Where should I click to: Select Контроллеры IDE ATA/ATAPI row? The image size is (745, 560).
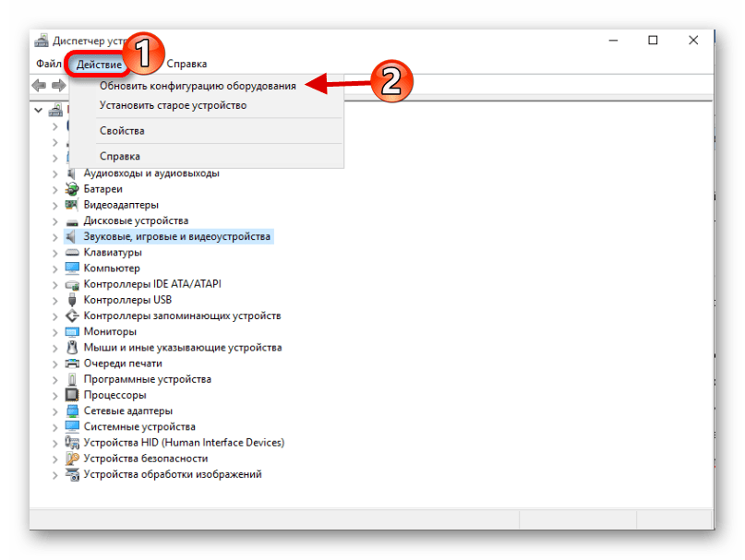(x=152, y=284)
